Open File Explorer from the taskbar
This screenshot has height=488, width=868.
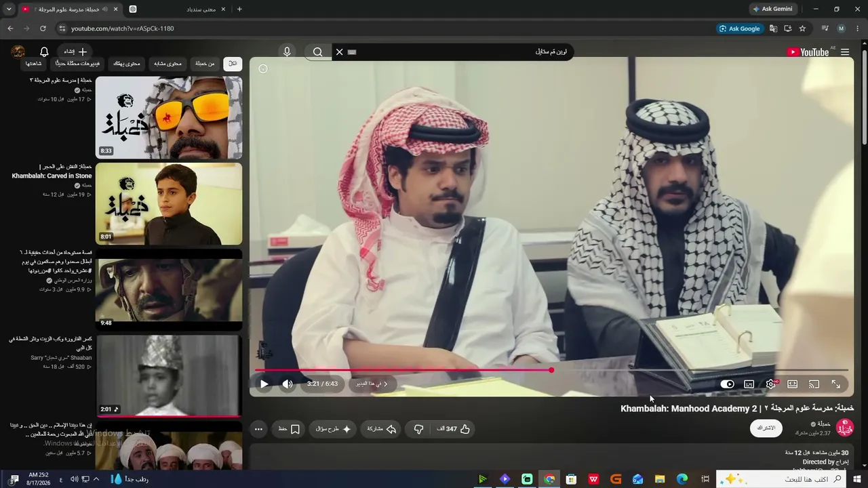point(659,479)
